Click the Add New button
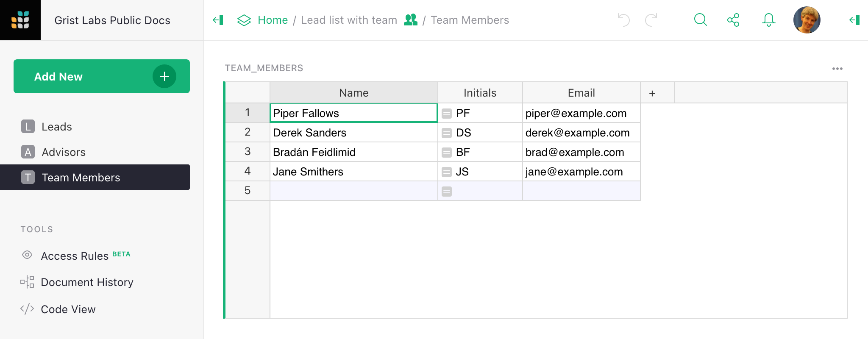This screenshot has height=339, width=868. pos(101,76)
